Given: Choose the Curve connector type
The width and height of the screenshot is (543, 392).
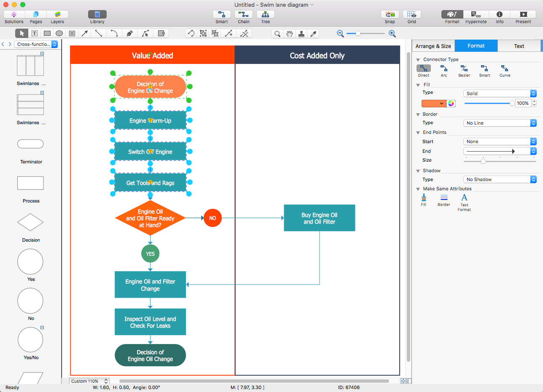Looking at the screenshot, I should point(505,71).
